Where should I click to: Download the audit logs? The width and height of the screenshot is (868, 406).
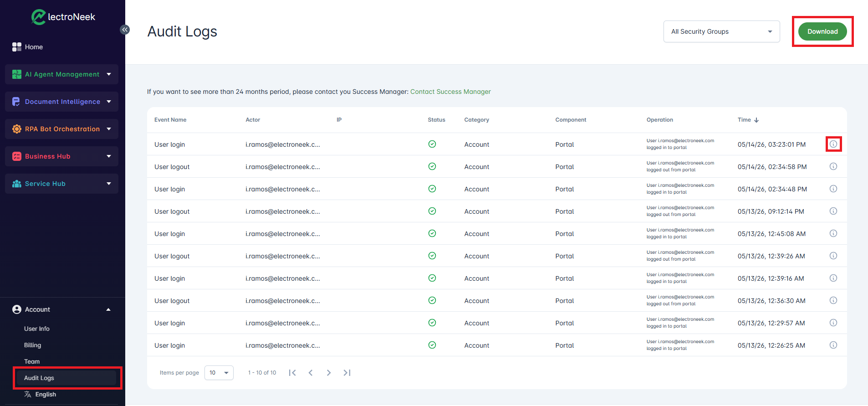pos(822,31)
